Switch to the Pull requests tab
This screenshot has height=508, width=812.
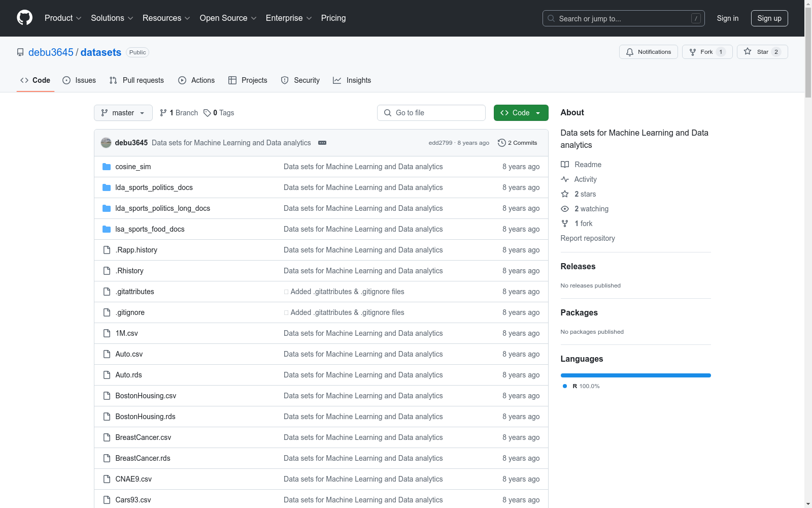click(137, 80)
